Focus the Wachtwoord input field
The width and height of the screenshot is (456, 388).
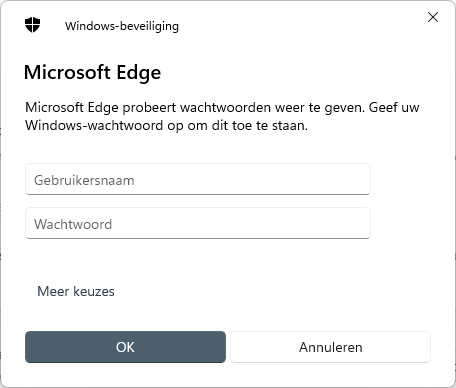[x=198, y=223]
